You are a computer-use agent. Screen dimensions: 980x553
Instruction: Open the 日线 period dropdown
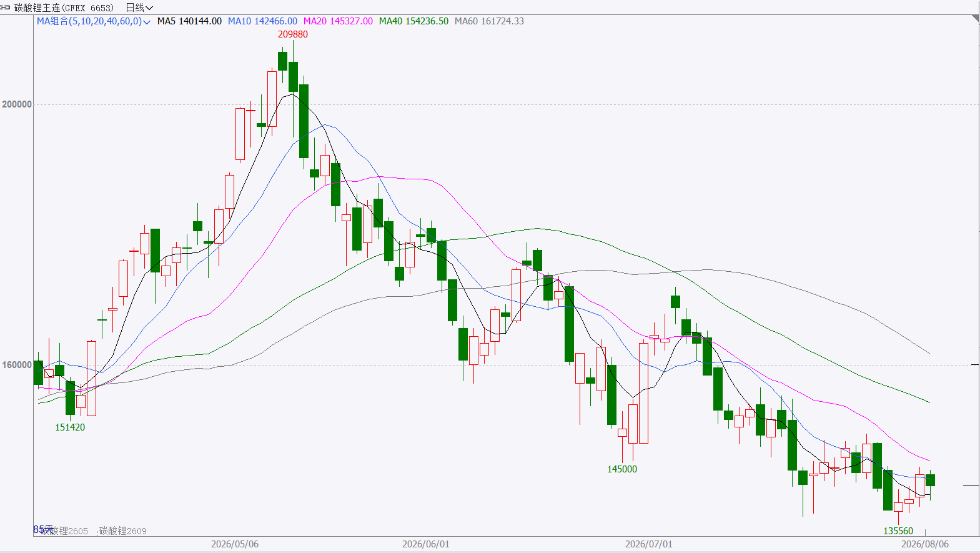139,7
